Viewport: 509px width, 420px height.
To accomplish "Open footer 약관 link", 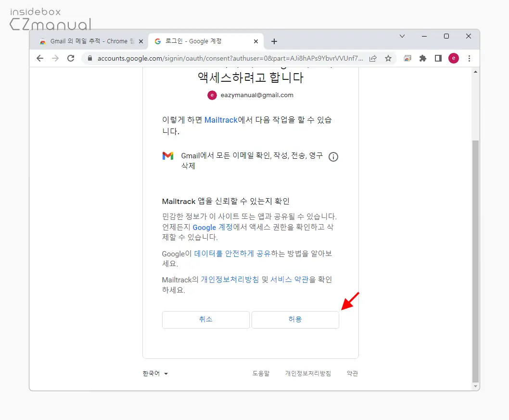I will click(x=352, y=374).
